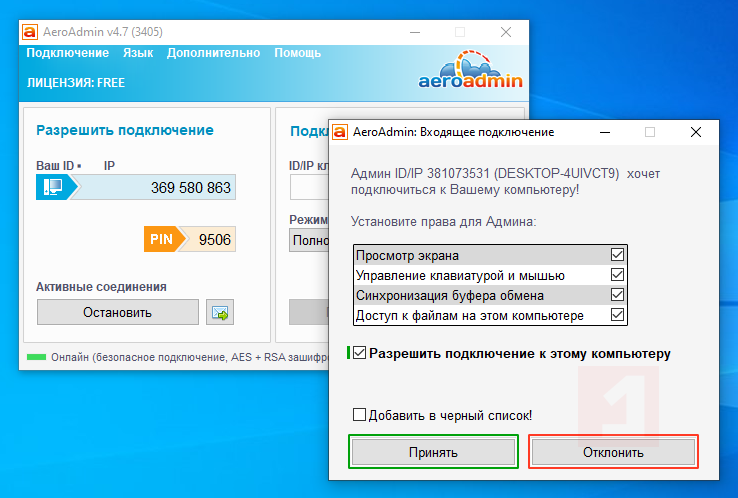The image size is (738, 498).
Task: Click the ID number 369 580 863
Action: coord(191,188)
